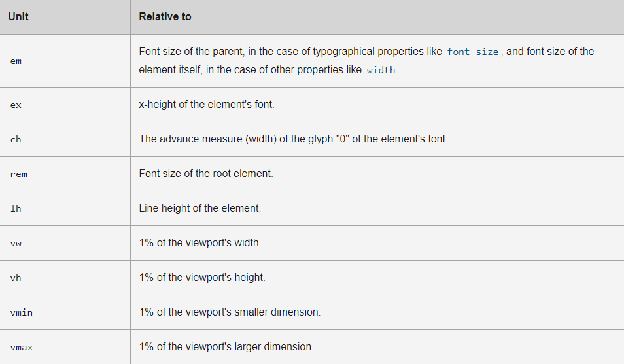
Task: Select the rem unit cell
Action: click(65, 174)
